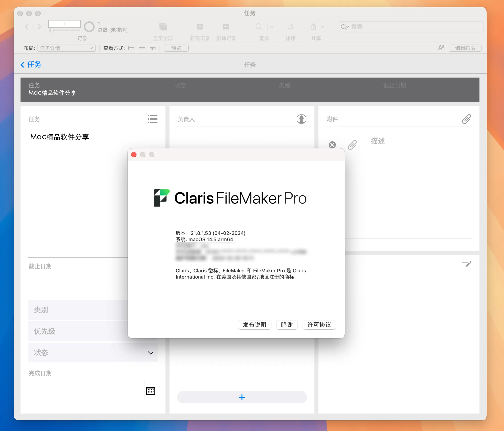Click the assignee person icon
Viewport: 504px width, 431px height.
click(x=301, y=119)
